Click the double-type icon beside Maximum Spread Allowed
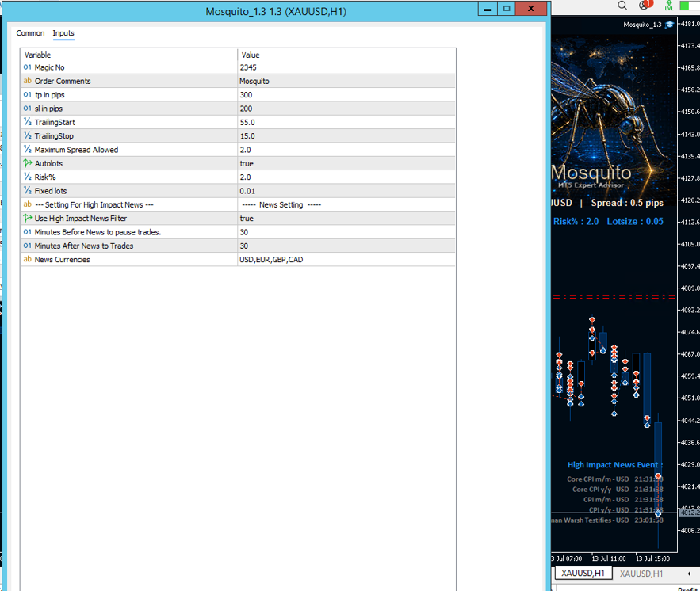Screen dimensions: 700x591 click(x=27, y=150)
